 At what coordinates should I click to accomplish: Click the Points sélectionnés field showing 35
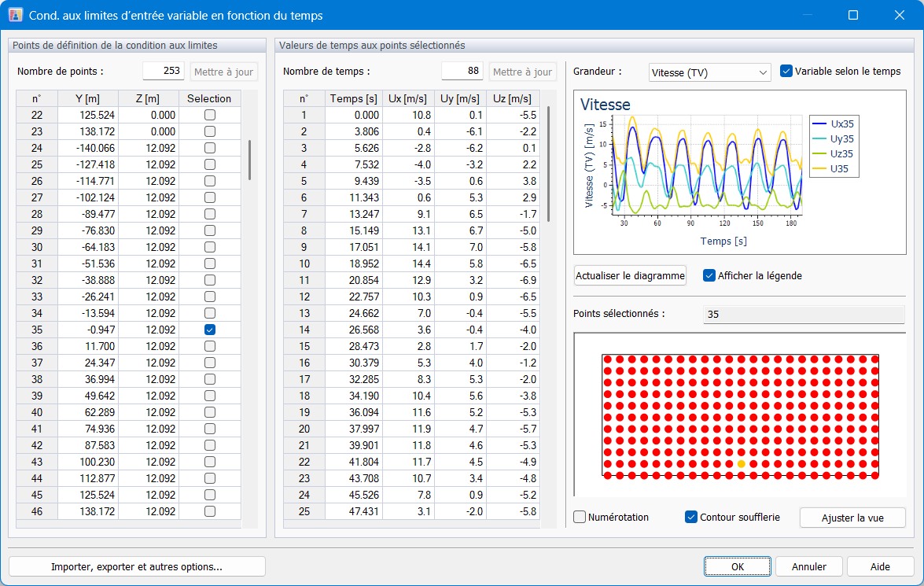pos(804,314)
